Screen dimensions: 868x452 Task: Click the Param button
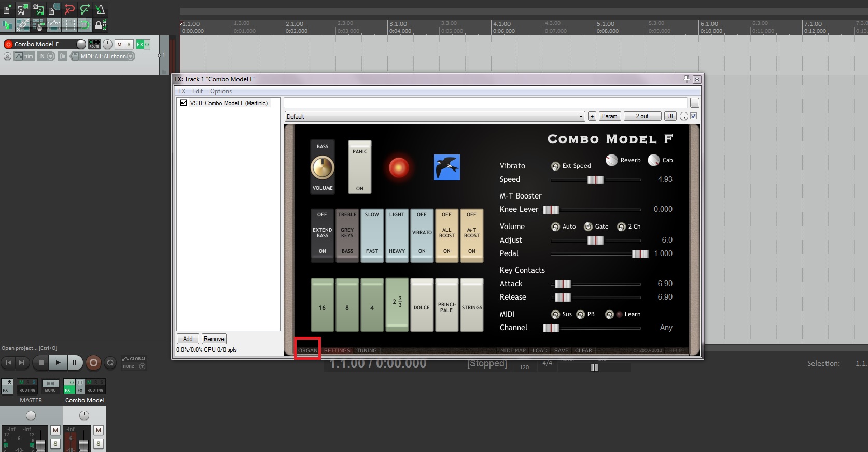click(610, 116)
